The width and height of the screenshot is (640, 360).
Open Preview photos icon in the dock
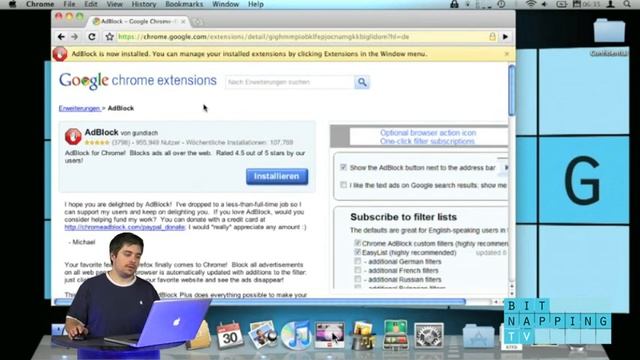(263, 335)
